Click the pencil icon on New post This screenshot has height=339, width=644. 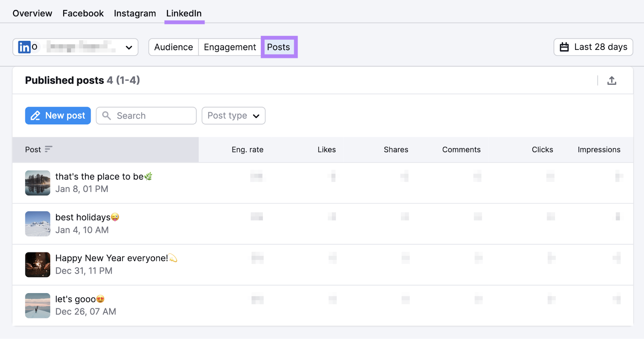pyautogui.click(x=35, y=116)
